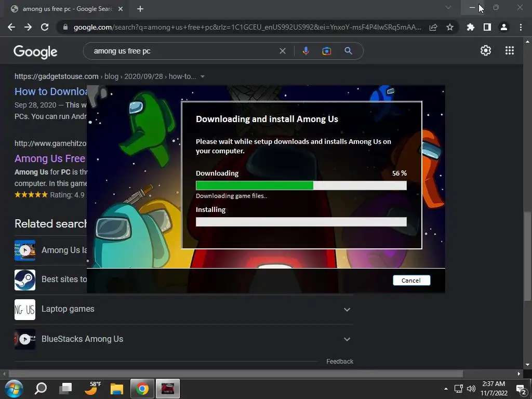
Task: Click the BlueStacks Among Us video thumbnail
Action: click(x=25, y=339)
